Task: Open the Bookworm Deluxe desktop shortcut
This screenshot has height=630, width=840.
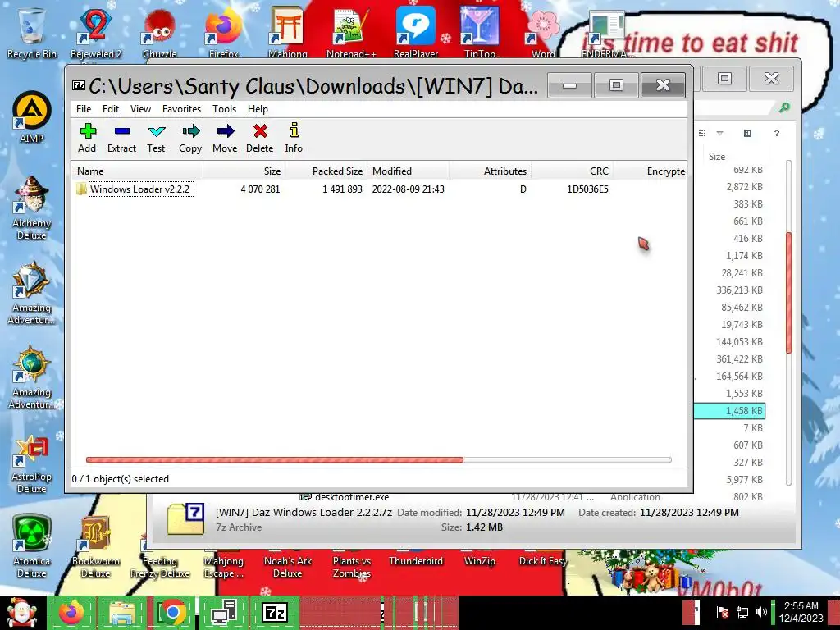Action: point(96,546)
